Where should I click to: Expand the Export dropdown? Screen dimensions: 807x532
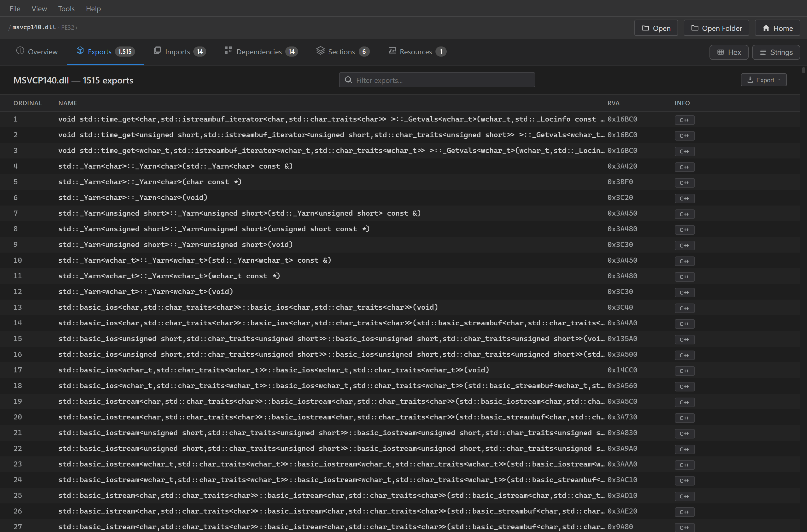pyautogui.click(x=764, y=80)
